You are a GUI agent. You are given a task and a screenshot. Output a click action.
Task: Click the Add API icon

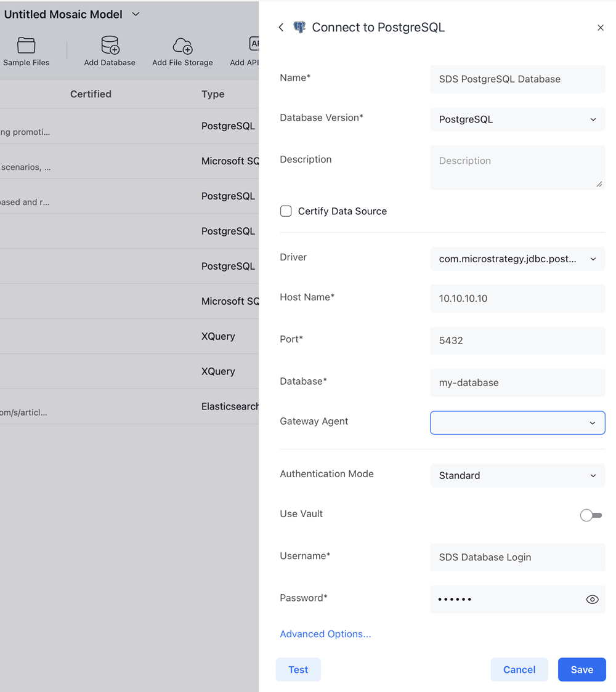(x=253, y=44)
